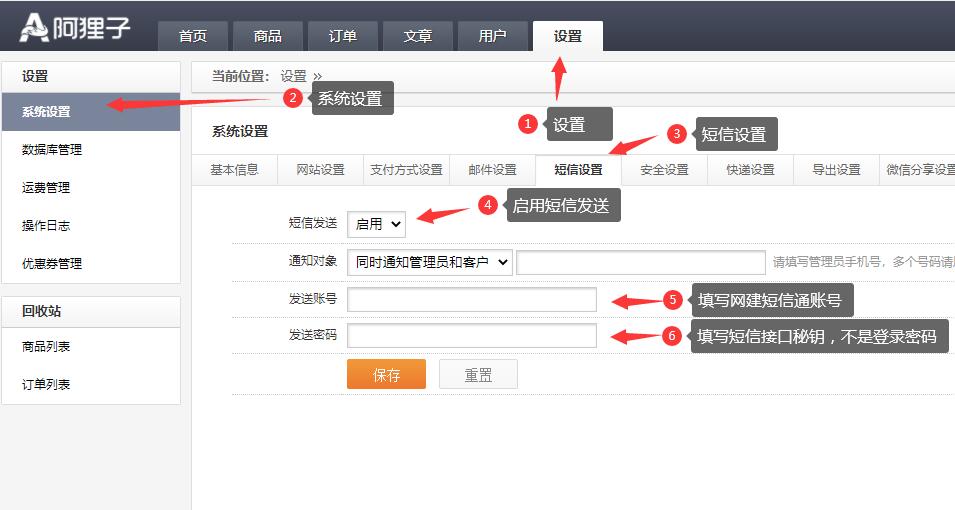
Task: Open 运费管理 from the sidebar
Action: tap(46, 188)
